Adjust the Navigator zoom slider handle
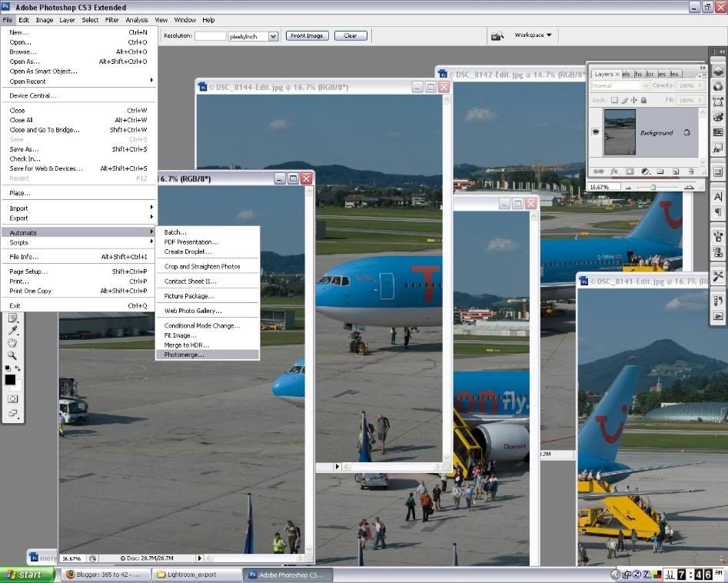The width and height of the screenshot is (728, 583). pos(653,187)
